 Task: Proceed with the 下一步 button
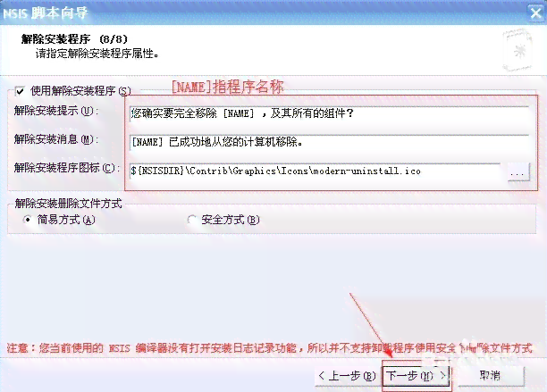(416, 376)
